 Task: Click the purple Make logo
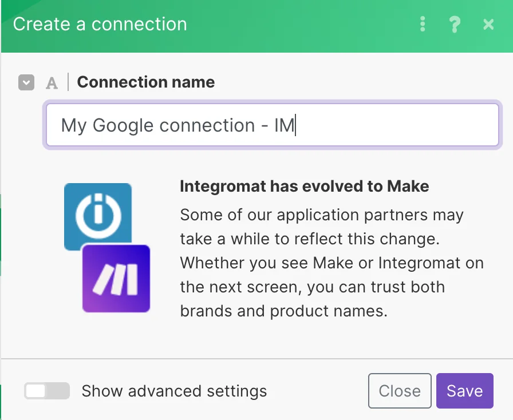pos(116,279)
